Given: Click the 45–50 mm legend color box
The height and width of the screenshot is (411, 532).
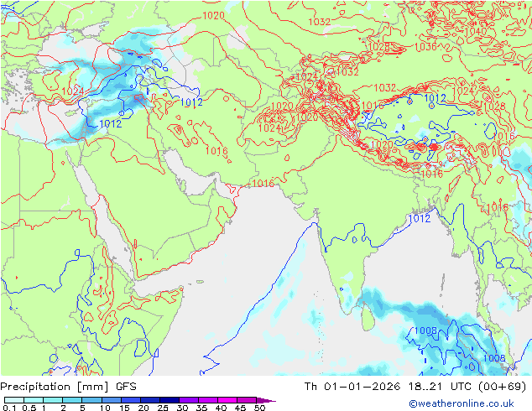Looking at the screenshot, I should [247, 400].
